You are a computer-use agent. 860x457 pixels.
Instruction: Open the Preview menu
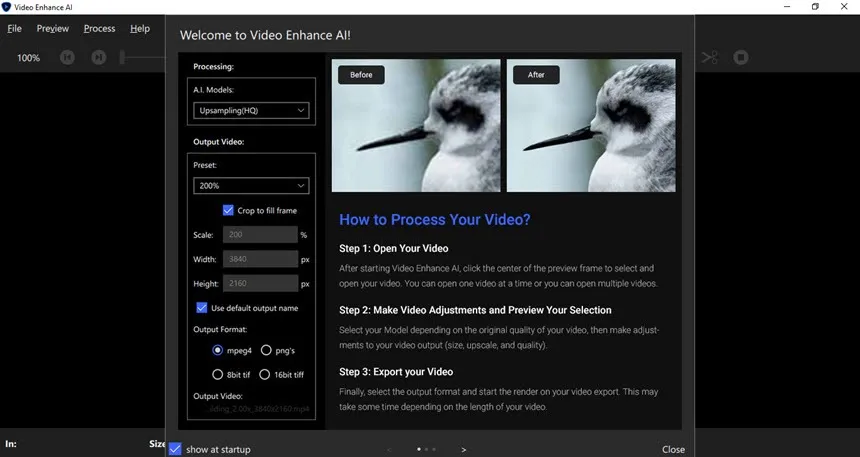[53, 29]
